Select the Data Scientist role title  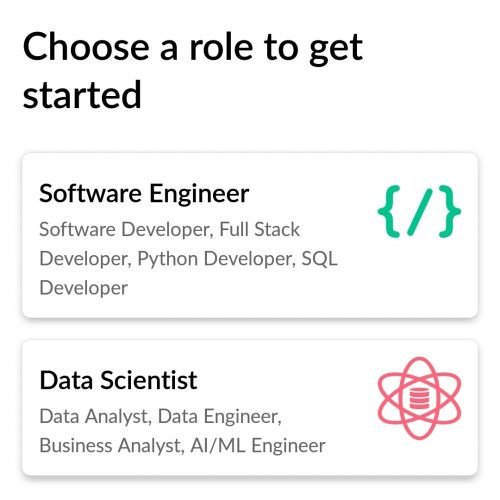click(118, 380)
